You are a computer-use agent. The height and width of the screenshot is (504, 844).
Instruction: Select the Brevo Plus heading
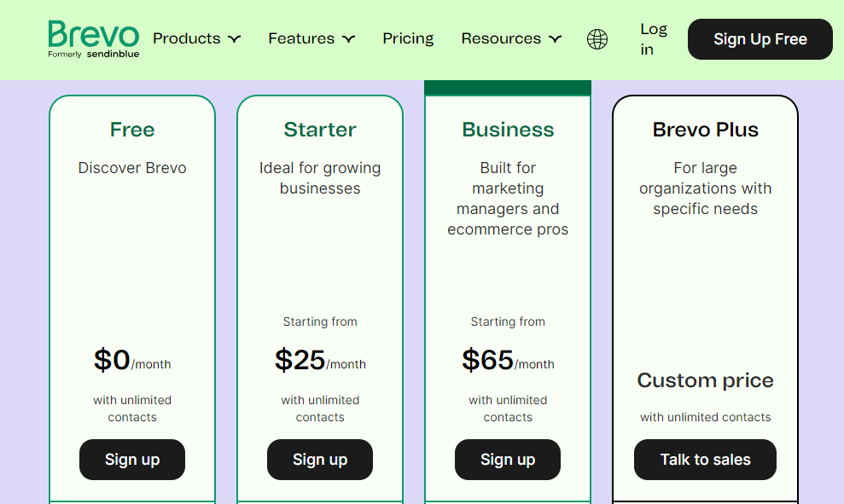(705, 130)
